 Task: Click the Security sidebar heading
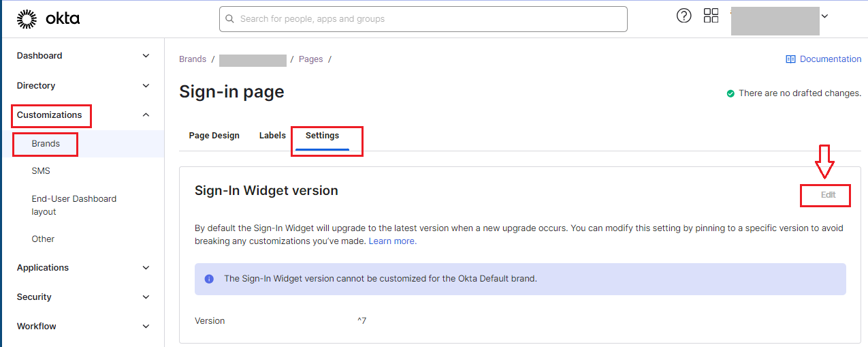[34, 297]
